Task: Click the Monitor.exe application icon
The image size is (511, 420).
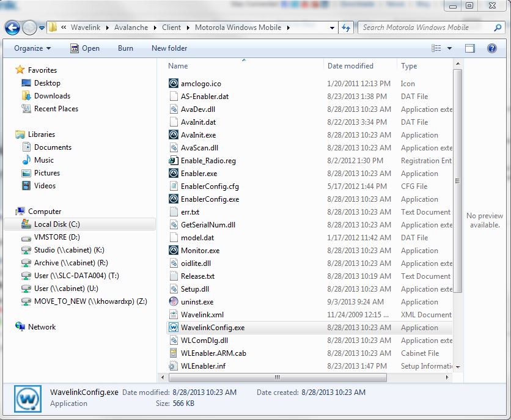Action: coord(174,251)
